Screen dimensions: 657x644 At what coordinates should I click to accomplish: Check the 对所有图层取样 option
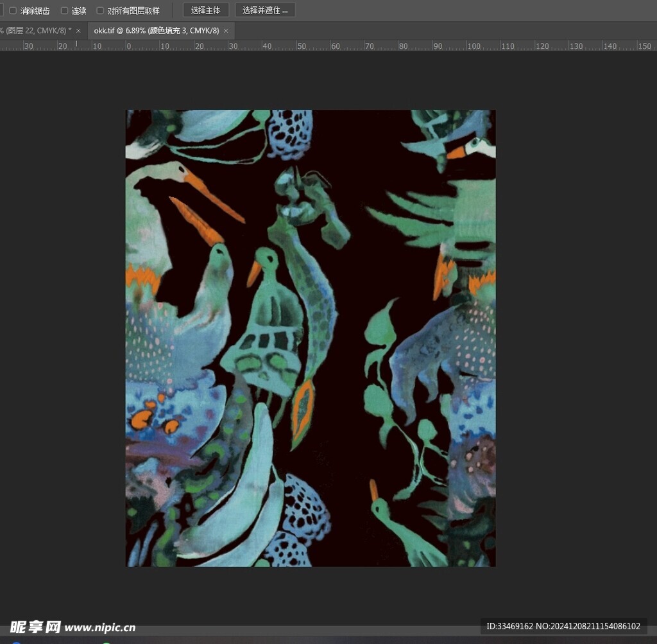click(100, 11)
